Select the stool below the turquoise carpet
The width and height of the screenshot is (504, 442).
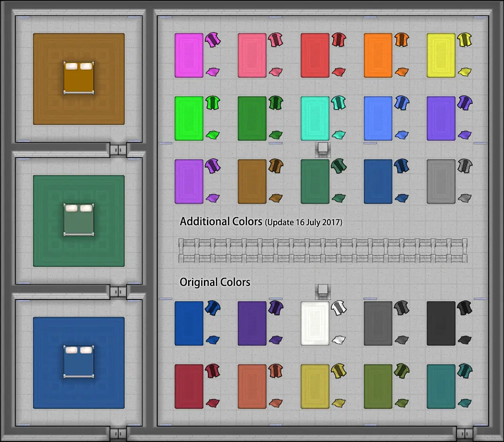pos(323,150)
